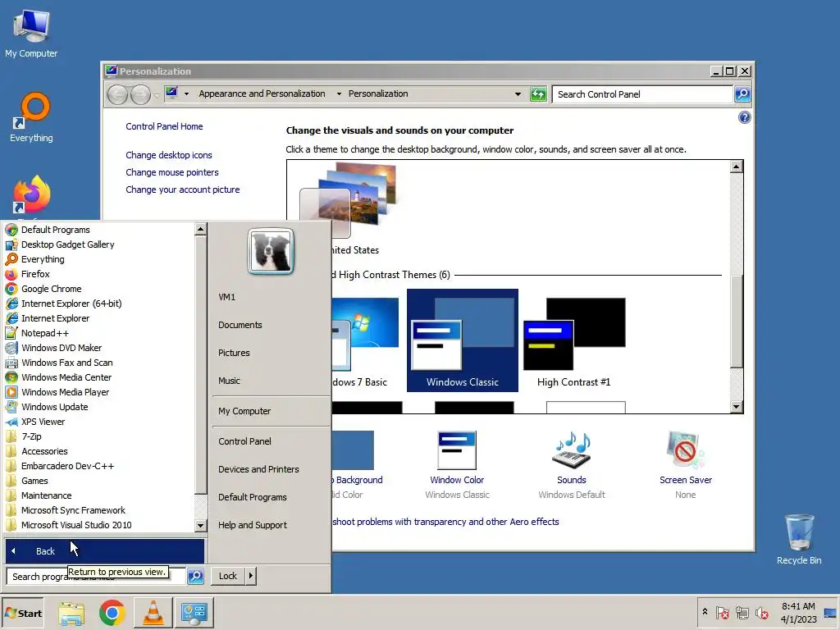Click Change mouse pointers link
Image resolution: width=840 pixels, height=630 pixels.
coord(172,172)
